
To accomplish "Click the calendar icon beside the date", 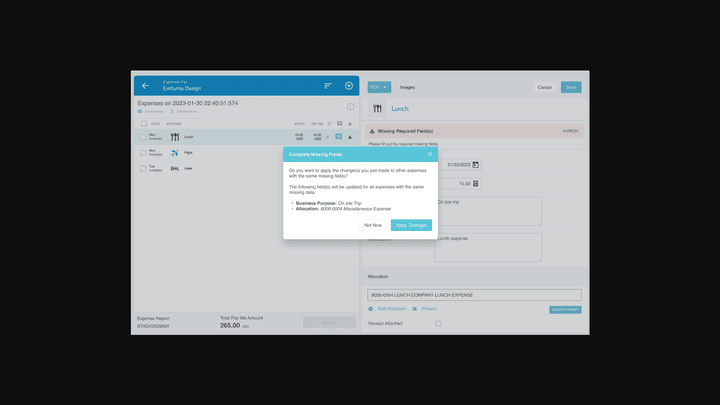I will click(476, 164).
